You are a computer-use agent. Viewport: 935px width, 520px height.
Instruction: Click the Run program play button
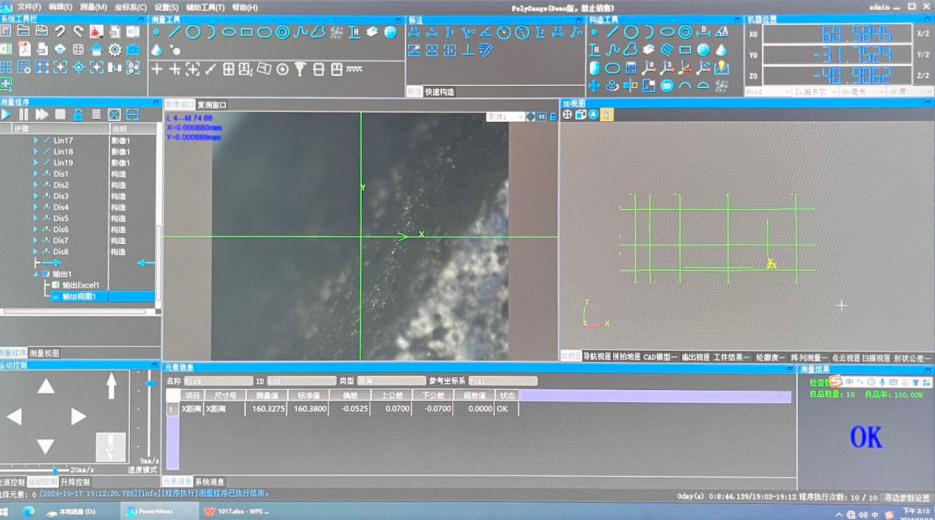(x=7, y=115)
